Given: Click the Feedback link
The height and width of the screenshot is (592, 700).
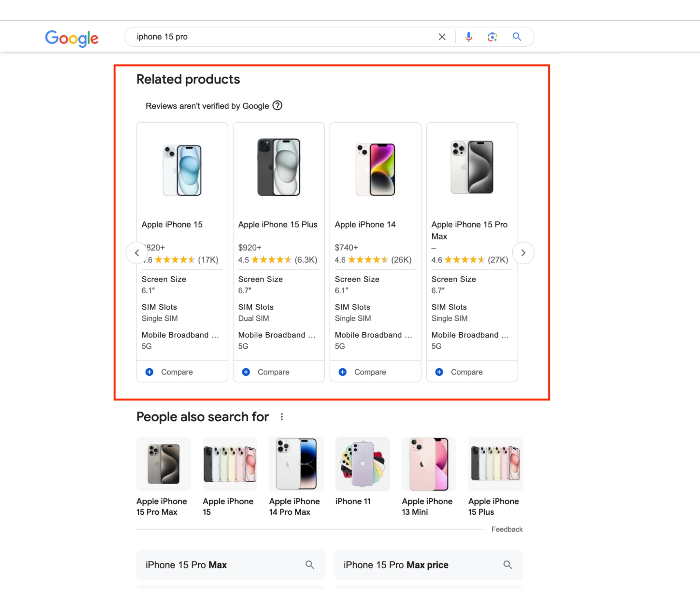Looking at the screenshot, I should (x=507, y=529).
